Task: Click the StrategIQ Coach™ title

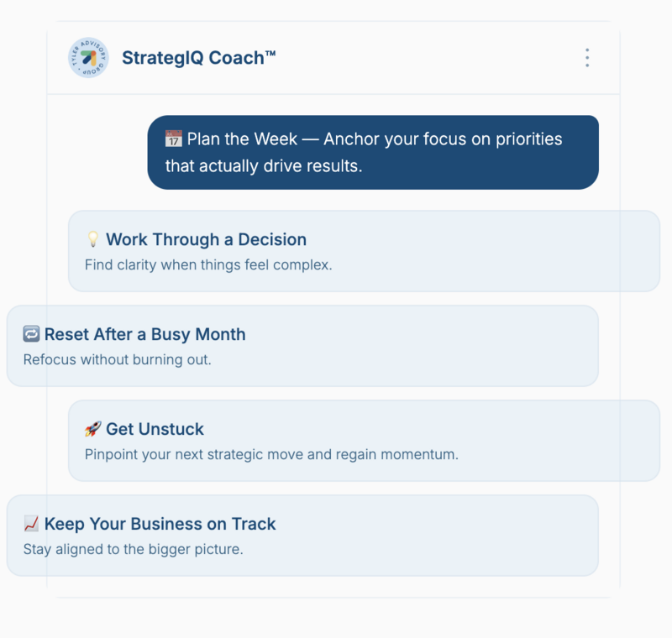Action: coord(199,58)
